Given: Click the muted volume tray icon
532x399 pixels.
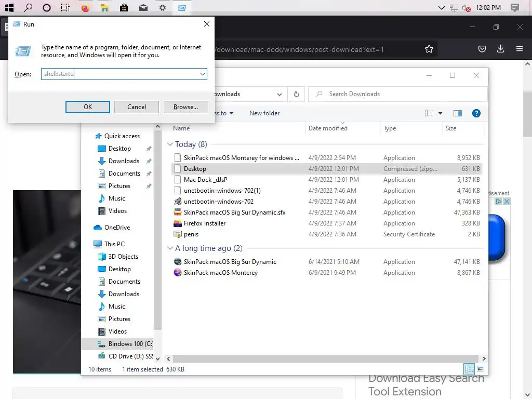Looking at the screenshot, I should [466, 7].
